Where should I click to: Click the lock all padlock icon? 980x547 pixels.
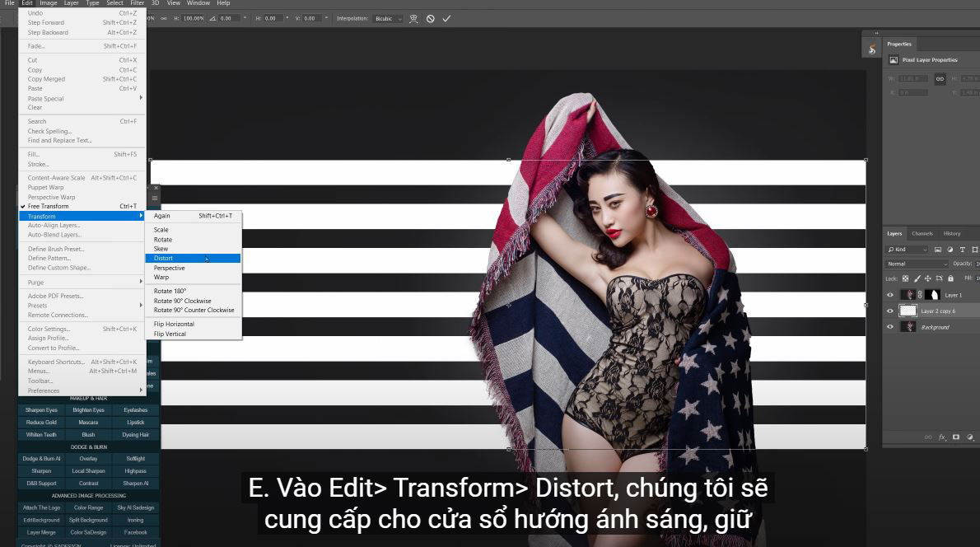(950, 278)
